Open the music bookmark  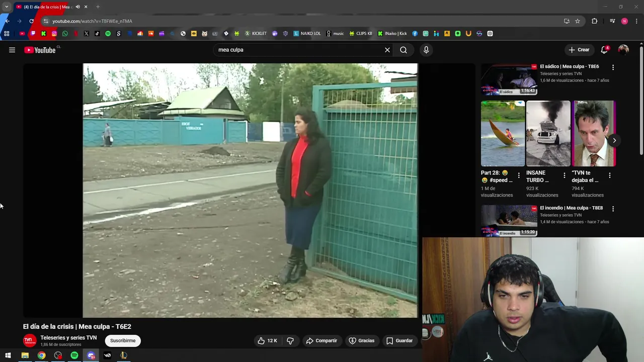[335, 34]
